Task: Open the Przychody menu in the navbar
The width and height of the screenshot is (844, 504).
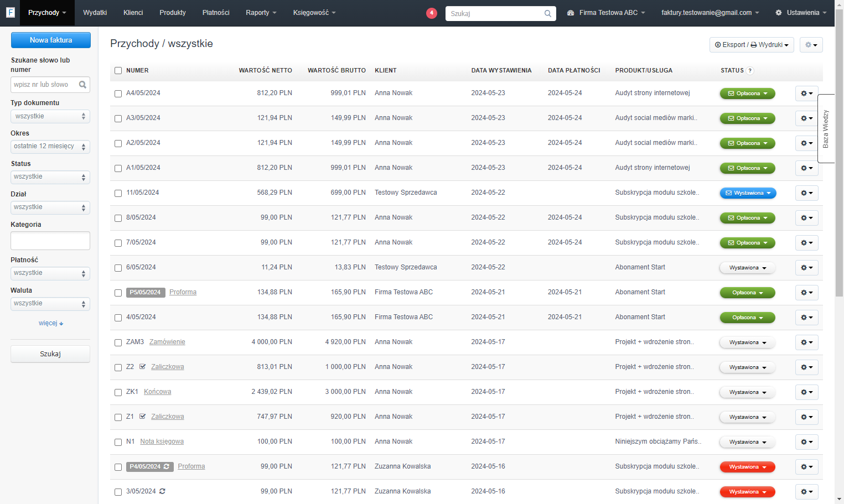Action: (47, 13)
